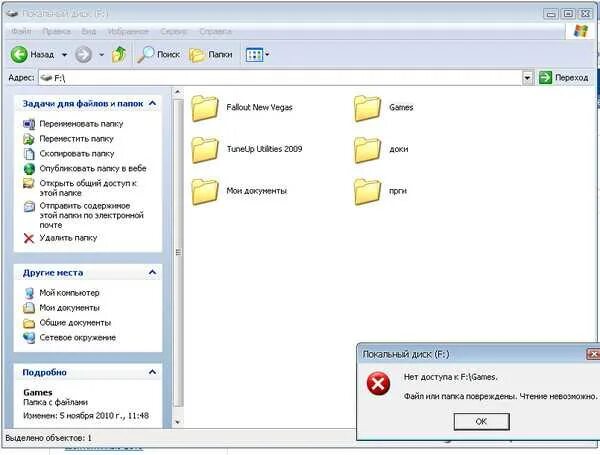
Task: Open the Назад history dropdown arrow
Action: 64,55
